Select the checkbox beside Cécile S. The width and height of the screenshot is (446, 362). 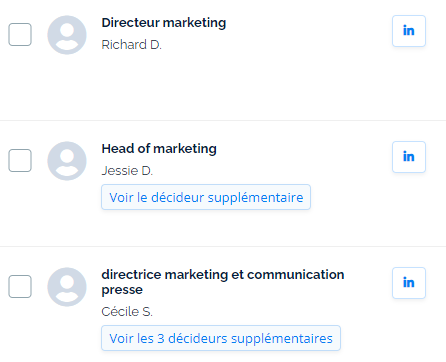click(x=20, y=286)
